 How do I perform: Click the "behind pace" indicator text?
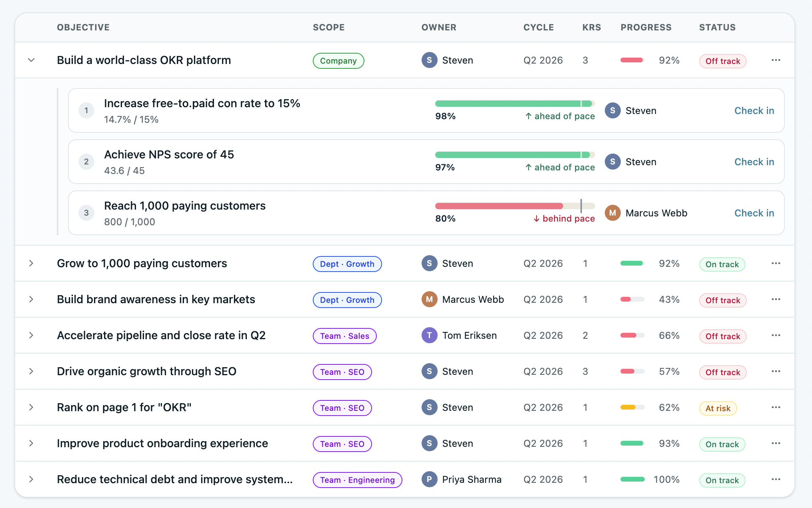564,219
